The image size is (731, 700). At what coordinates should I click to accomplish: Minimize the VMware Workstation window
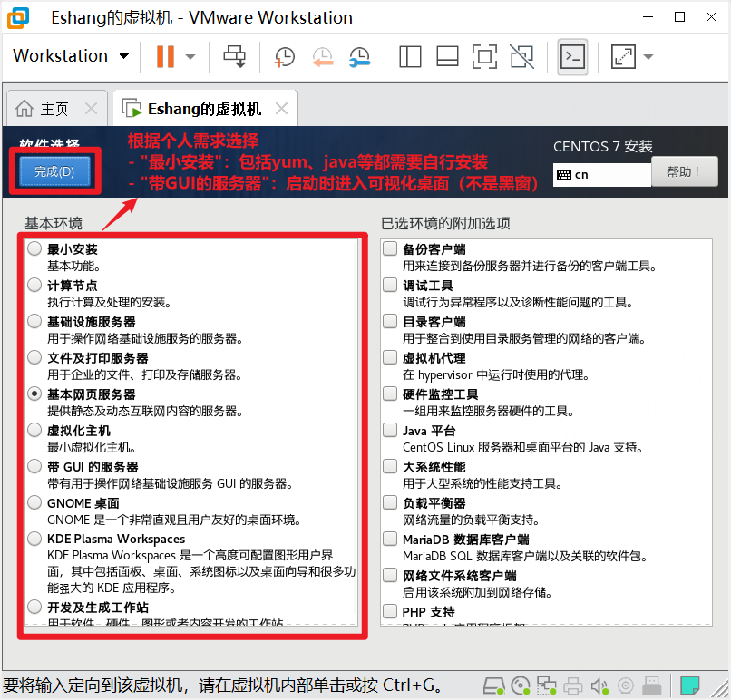coord(648,17)
